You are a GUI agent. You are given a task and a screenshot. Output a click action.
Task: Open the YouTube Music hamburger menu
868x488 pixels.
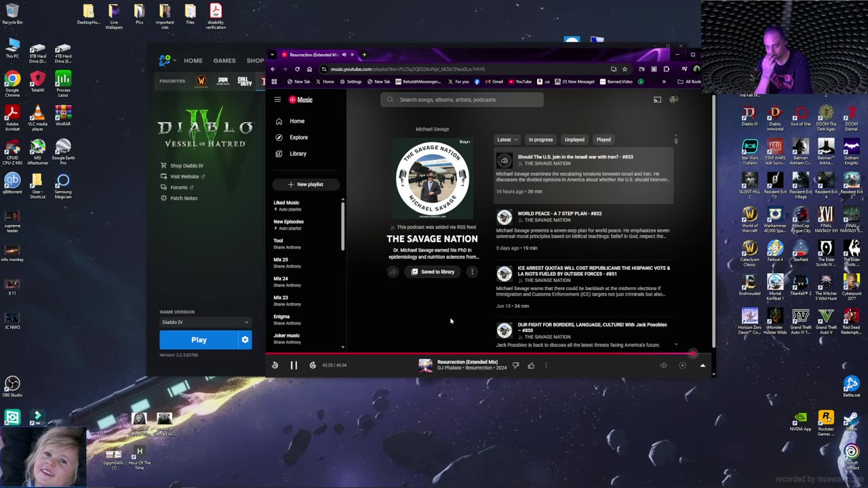pyautogui.click(x=277, y=100)
